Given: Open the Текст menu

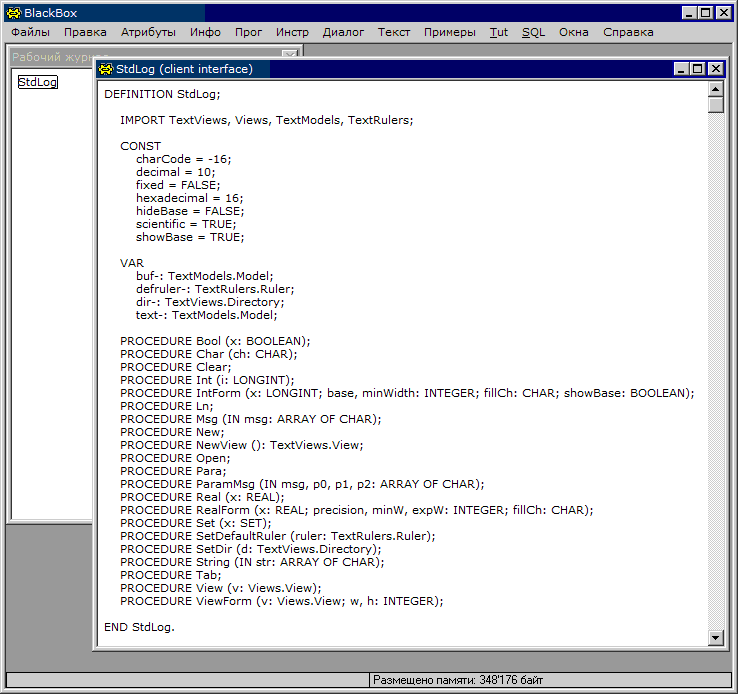Looking at the screenshot, I should tap(394, 32).
